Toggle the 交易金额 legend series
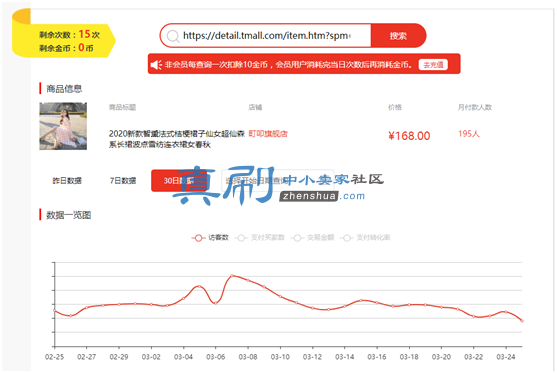 pos(313,238)
